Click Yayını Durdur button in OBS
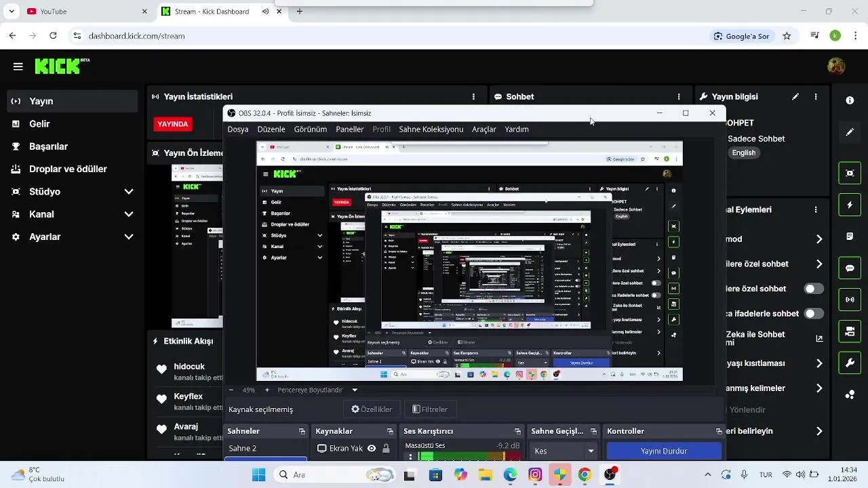 pos(664,451)
